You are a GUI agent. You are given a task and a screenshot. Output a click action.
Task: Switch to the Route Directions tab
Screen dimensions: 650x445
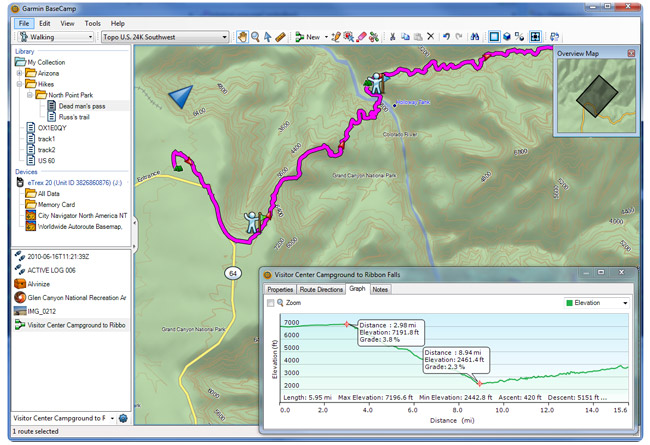pos(321,289)
